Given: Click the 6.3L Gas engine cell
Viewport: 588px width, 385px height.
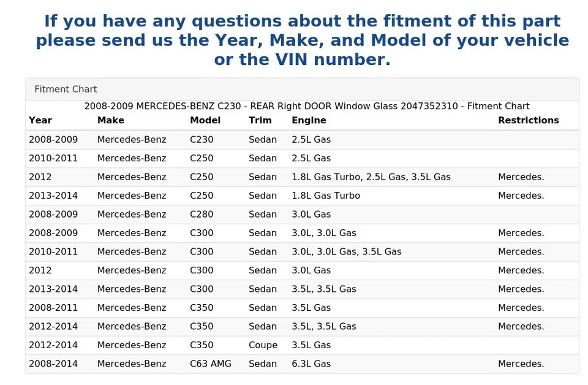Looking at the screenshot, I should (x=311, y=364).
